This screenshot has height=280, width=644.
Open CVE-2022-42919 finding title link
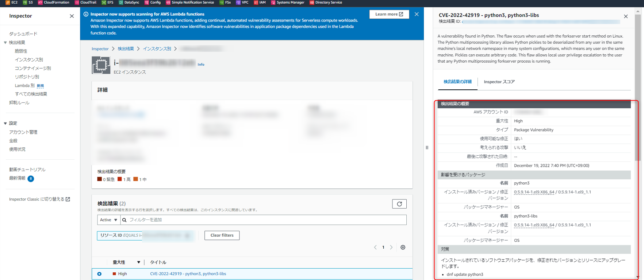[188, 274]
